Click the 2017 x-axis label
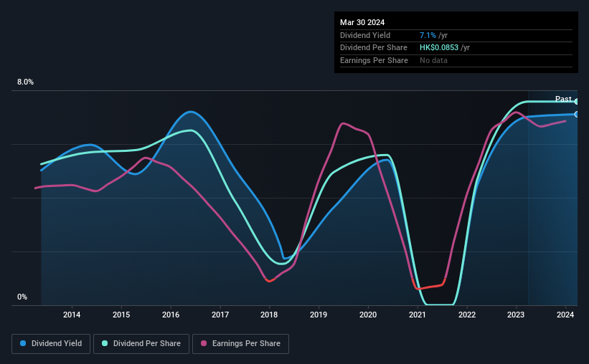The height and width of the screenshot is (364, 589). click(220, 315)
